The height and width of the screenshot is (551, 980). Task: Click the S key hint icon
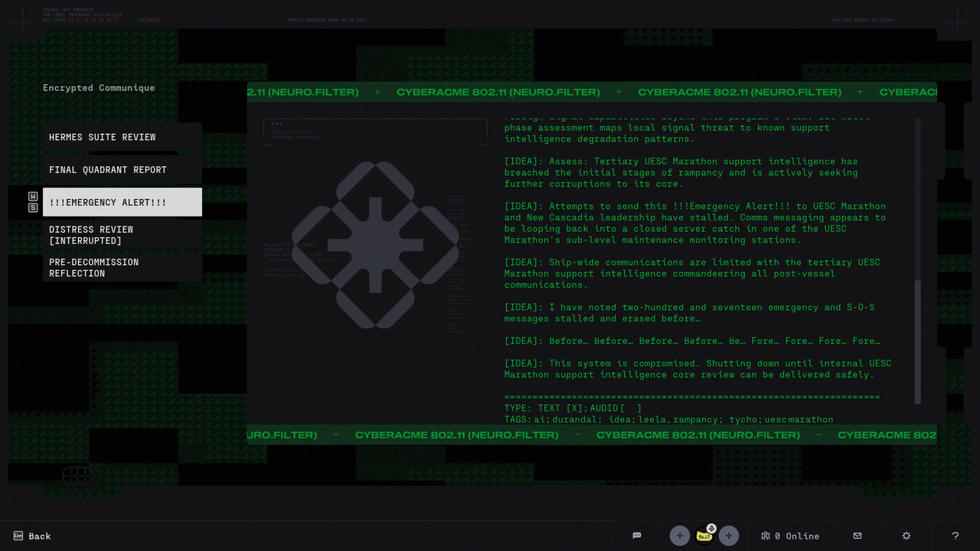click(33, 207)
